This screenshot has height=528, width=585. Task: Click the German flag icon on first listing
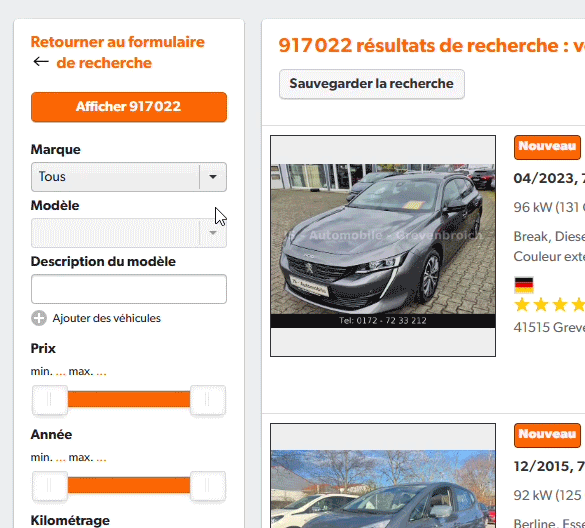pyautogui.click(x=524, y=285)
